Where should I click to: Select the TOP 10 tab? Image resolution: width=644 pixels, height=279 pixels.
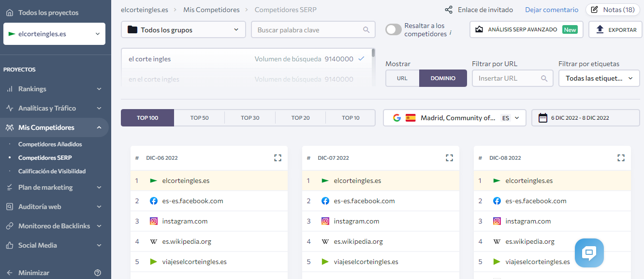click(351, 118)
